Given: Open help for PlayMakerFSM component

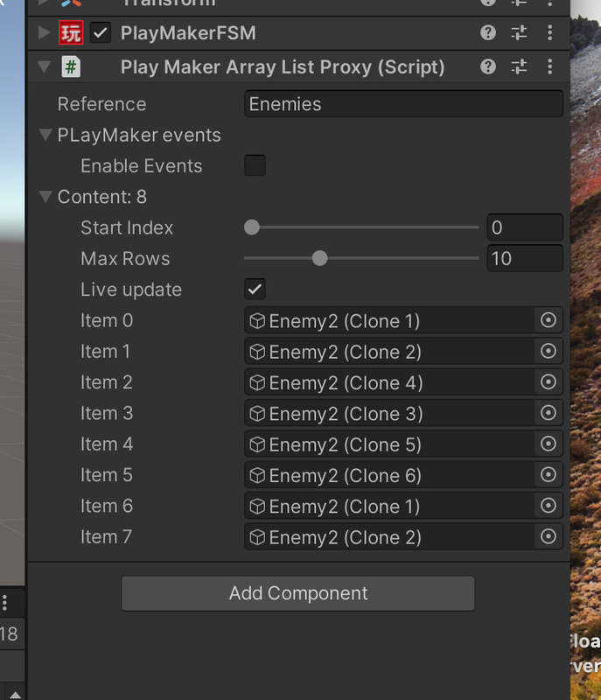Looking at the screenshot, I should (488, 32).
